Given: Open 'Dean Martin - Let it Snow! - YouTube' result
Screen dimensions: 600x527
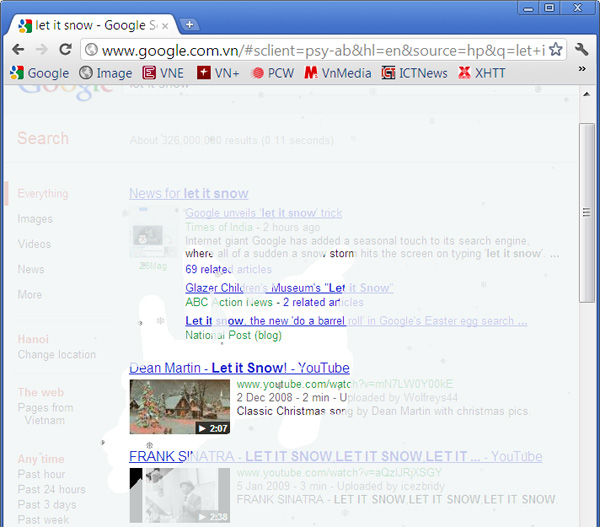Looking at the screenshot, I should 239,368.
